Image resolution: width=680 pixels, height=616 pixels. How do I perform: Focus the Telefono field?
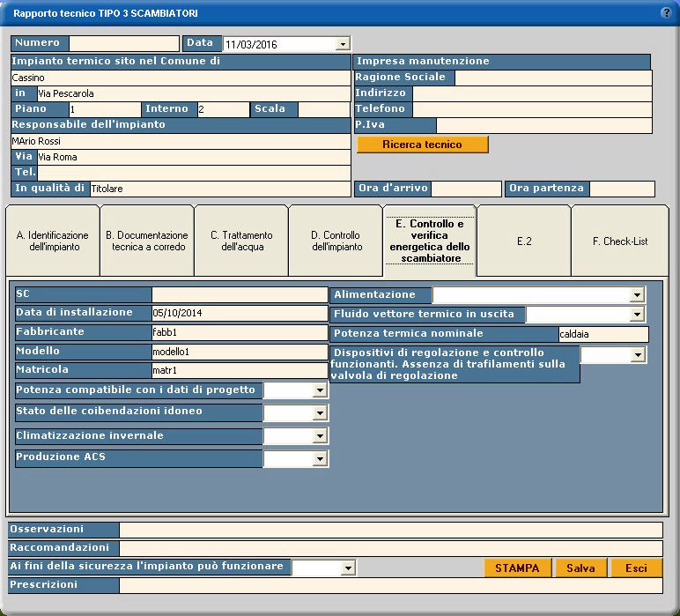pos(532,109)
